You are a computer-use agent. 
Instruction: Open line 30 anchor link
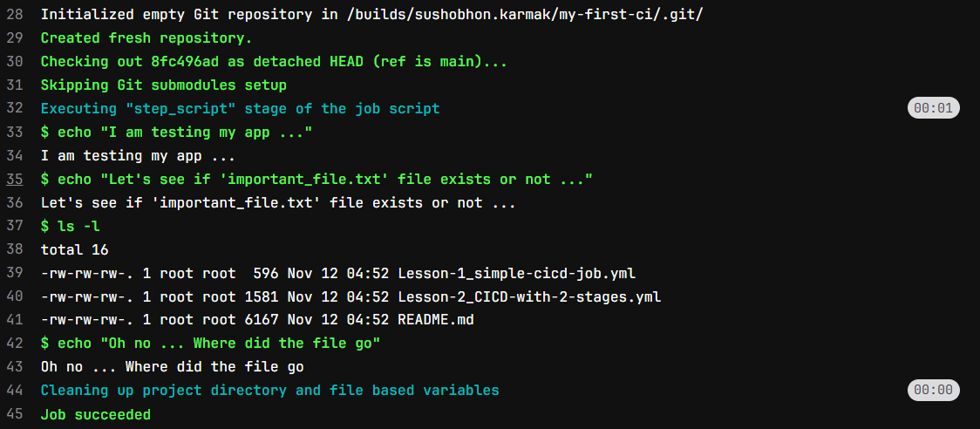pos(15,62)
